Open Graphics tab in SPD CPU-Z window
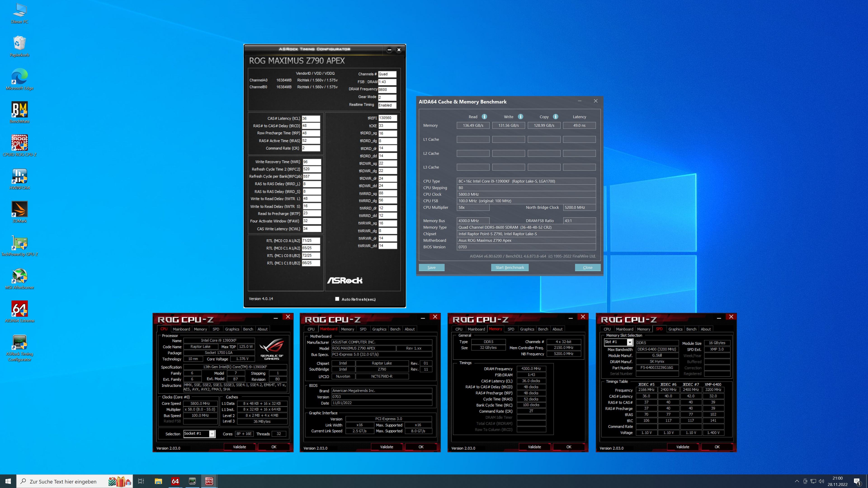868x488 pixels. 675,329
